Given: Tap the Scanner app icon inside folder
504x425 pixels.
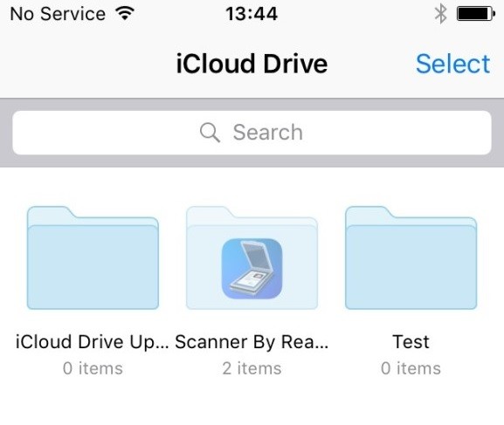Looking at the screenshot, I should point(252,269).
